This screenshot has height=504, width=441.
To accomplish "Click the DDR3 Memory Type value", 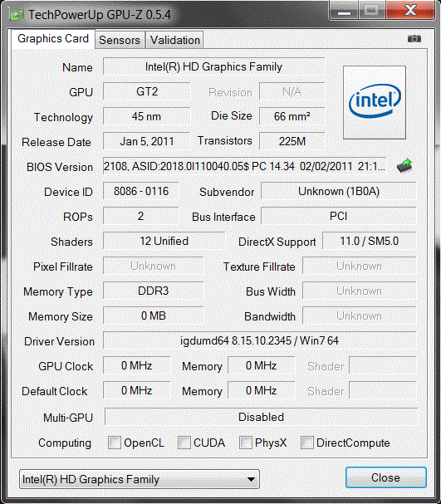I will [154, 291].
